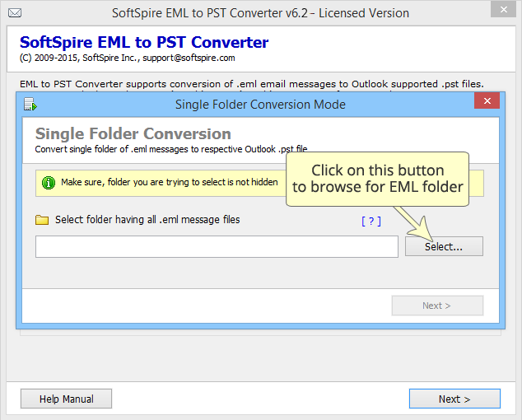This screenshot has width=522, height=420.
Task: Click the 'SoftSpire EML to PST Converter' blue heading
Action: tap(144, 42)
